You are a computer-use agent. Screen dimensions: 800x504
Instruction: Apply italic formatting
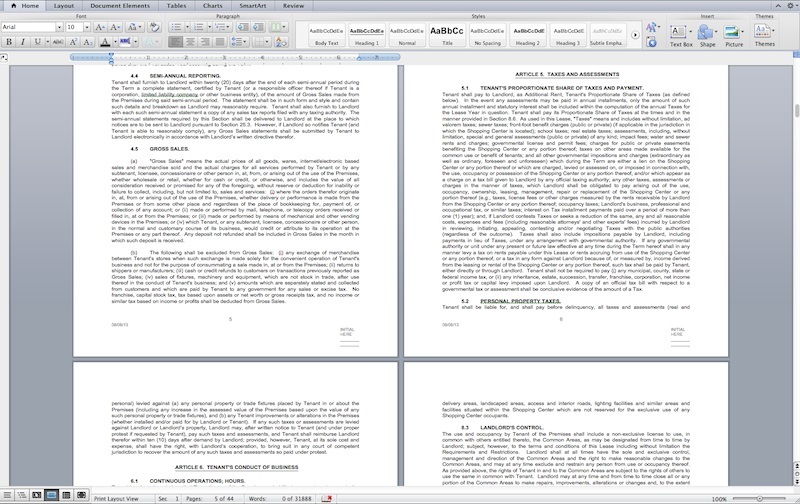click(x=22, y=42)
